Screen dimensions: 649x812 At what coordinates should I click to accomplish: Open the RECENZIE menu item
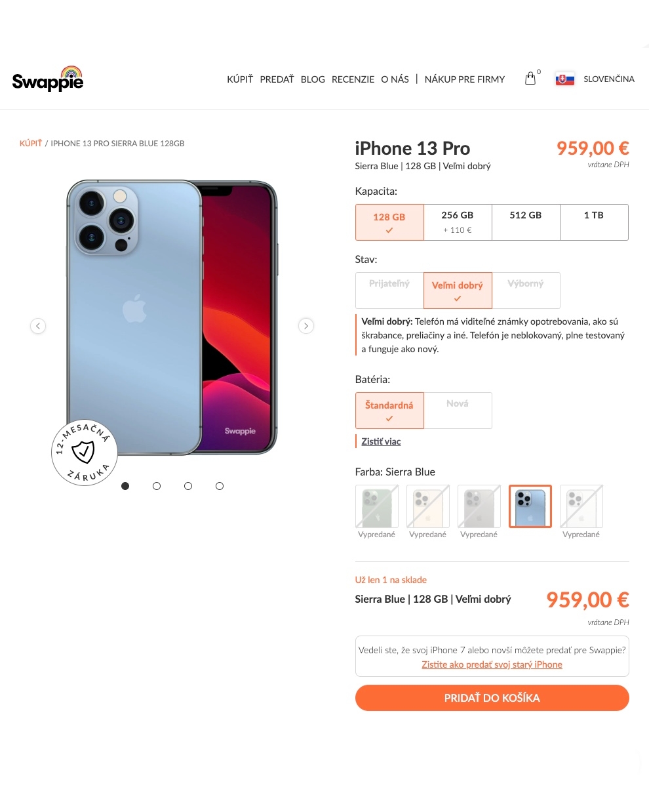coord(353,79)
